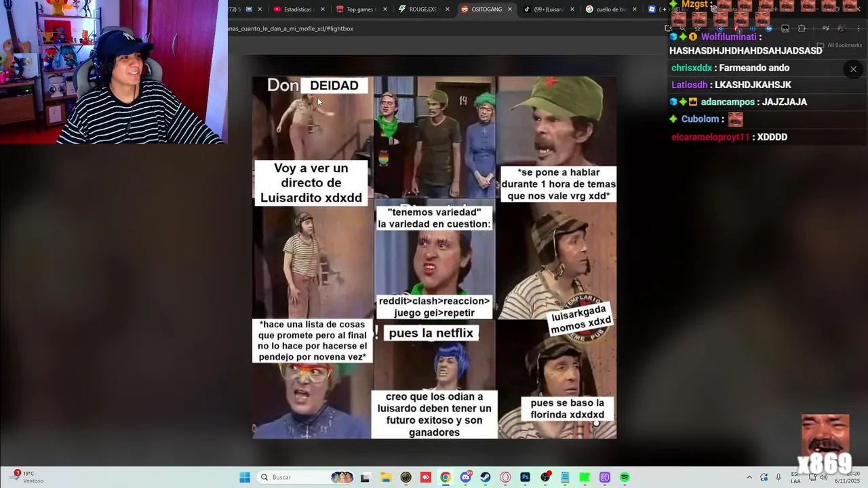Close the lightbox with the X button
This screenshot has height=488, width=868.
point(853,69)
